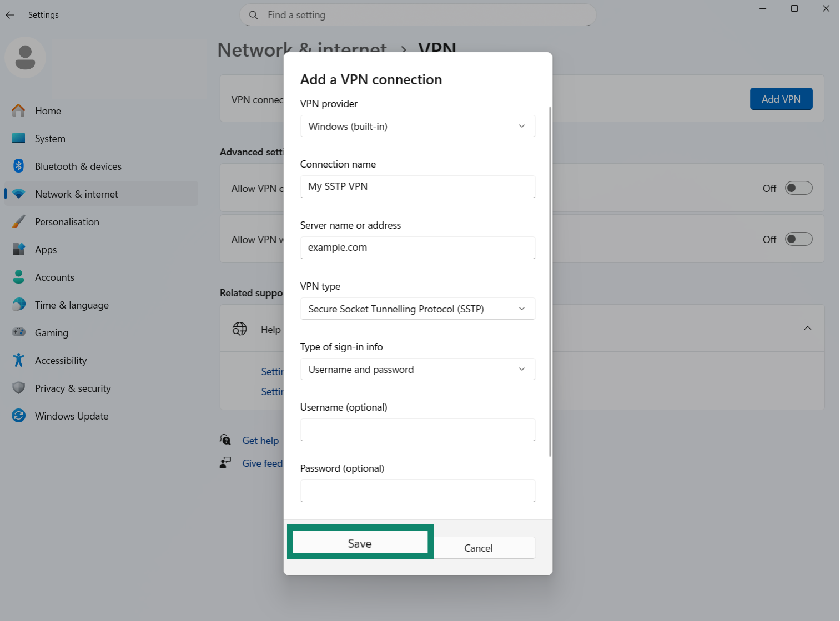The width and height of the screenshot is (840, 621).
Task: Select Bluetooth & devices in sidebar
Action: tap(78, 166)
